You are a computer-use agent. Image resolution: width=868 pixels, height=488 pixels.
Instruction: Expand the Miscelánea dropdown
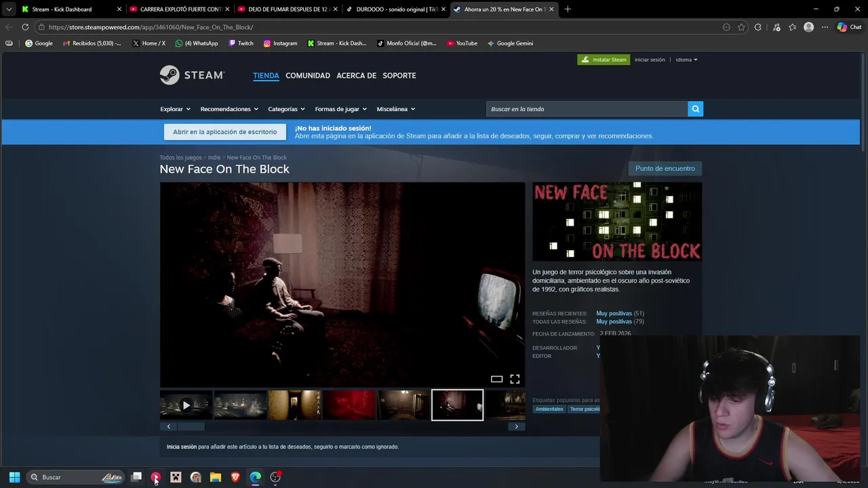(396, 109)
